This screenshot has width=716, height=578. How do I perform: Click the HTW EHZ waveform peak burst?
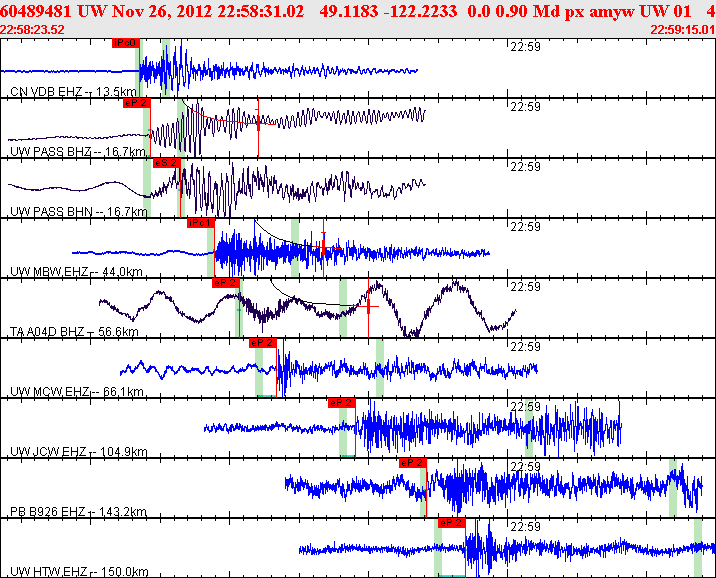(479, 548)
